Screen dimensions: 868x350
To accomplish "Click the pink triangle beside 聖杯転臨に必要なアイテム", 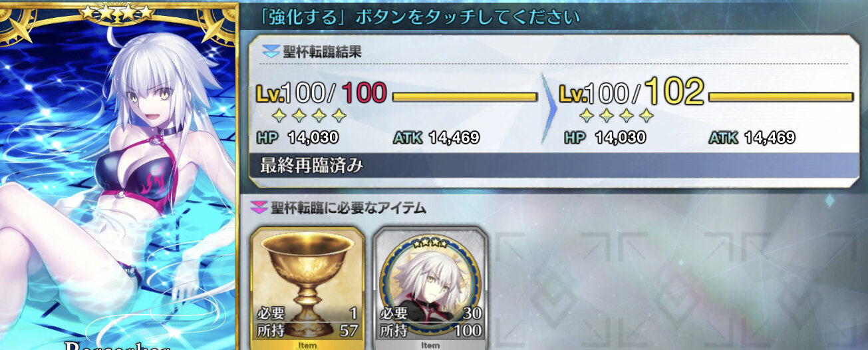I will [x=258, y=208].
